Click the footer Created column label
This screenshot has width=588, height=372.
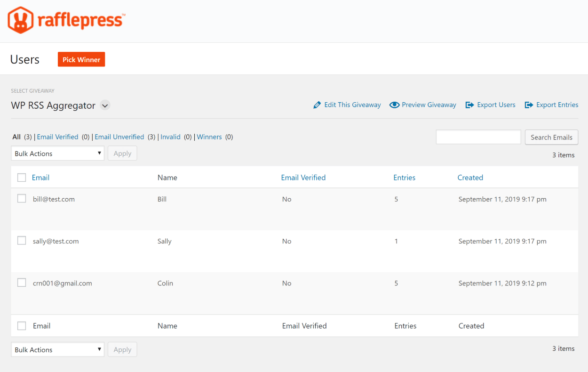point(471,326)
